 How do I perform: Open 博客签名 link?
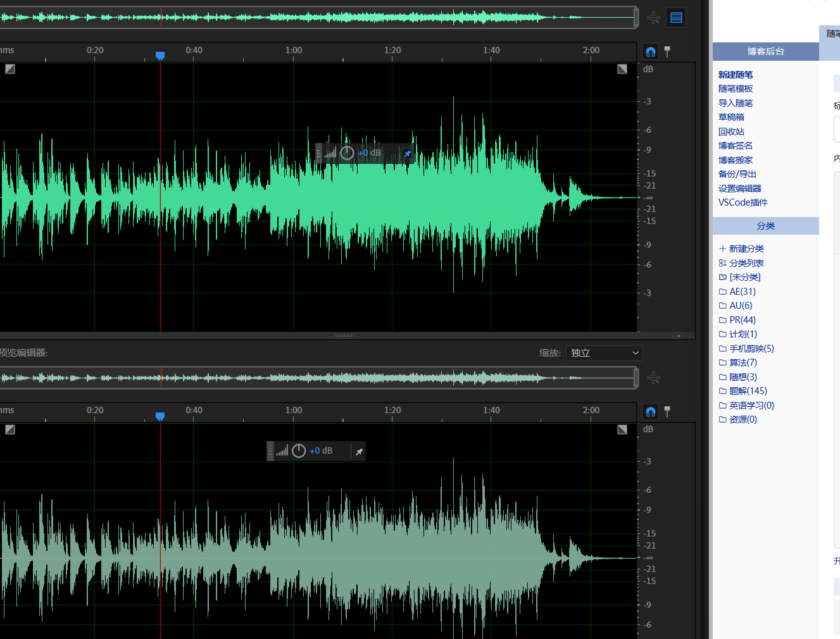tap(736, 146)
